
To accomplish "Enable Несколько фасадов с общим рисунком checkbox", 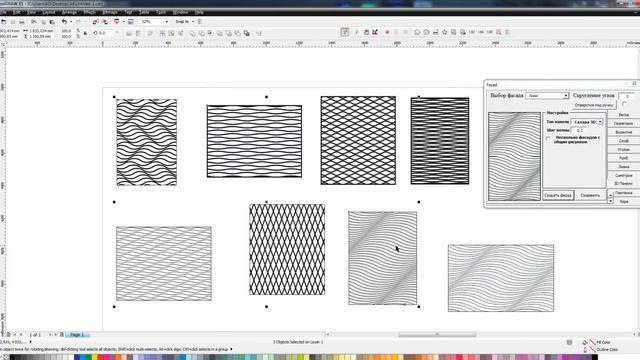I will [x=548, y=139].
